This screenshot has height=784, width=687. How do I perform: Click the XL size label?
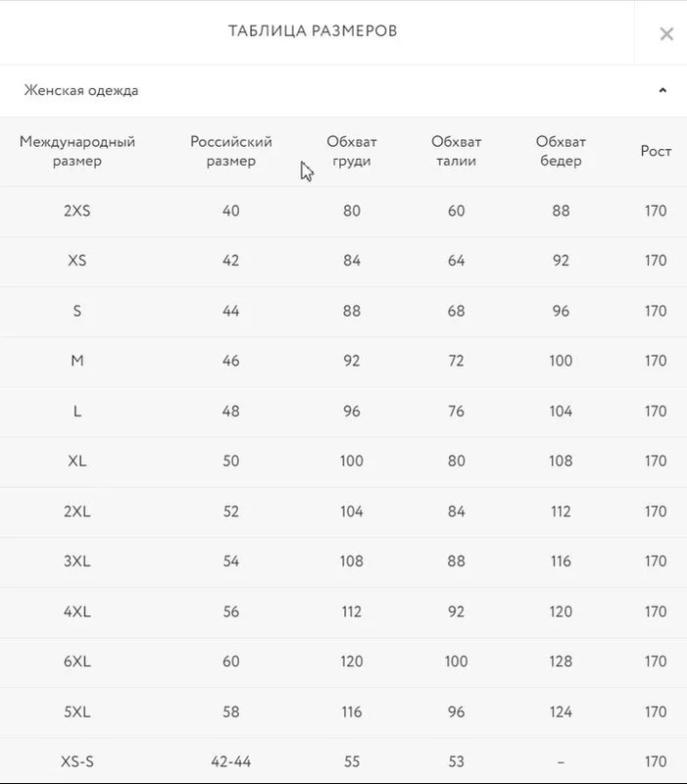click(77, 461)
